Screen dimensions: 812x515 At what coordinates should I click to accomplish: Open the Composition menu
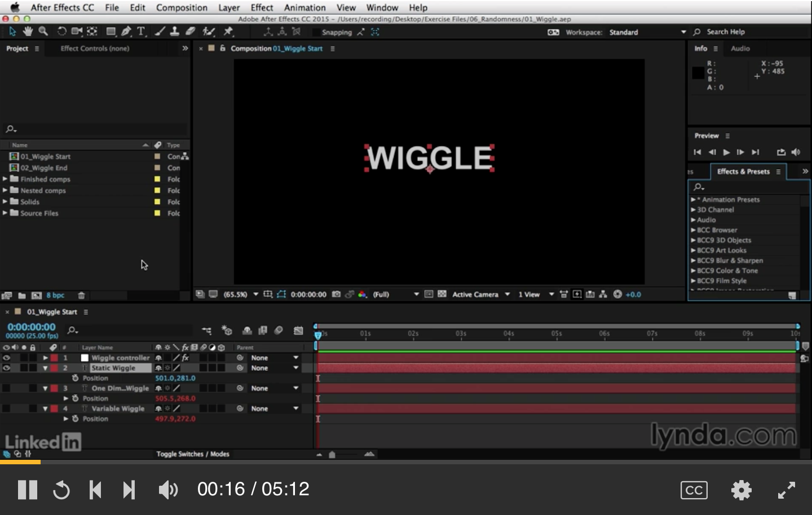pyautogui.click(x=182, y=7)
